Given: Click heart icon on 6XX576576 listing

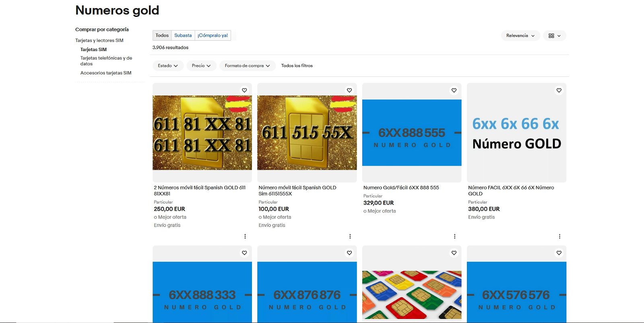Looking at the screenshot, I should click(559, 253).
